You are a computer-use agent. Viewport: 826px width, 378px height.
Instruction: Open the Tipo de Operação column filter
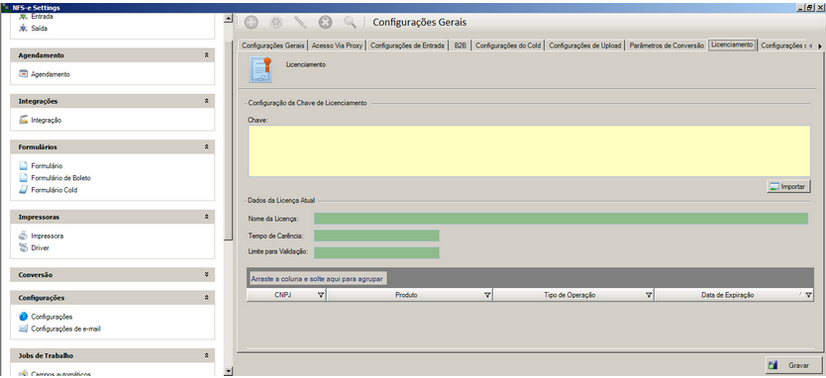(x=649, y=295)
